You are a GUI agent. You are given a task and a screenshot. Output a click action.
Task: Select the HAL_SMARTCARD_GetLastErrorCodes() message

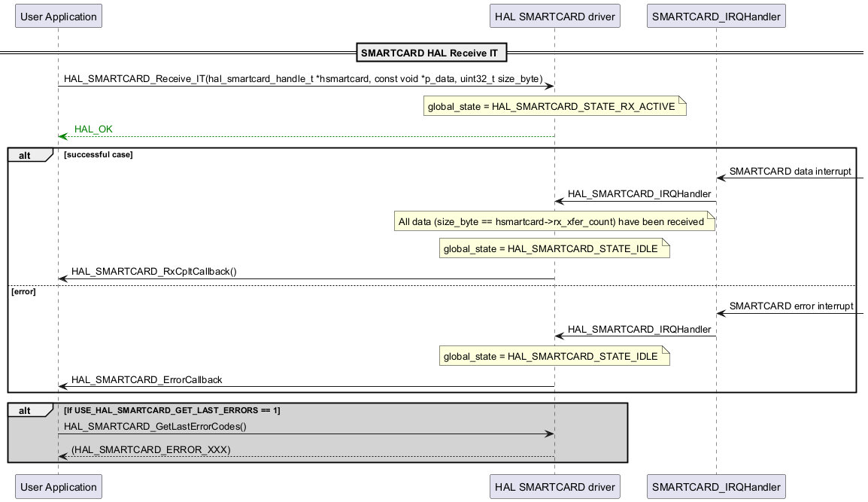point(155,427)
